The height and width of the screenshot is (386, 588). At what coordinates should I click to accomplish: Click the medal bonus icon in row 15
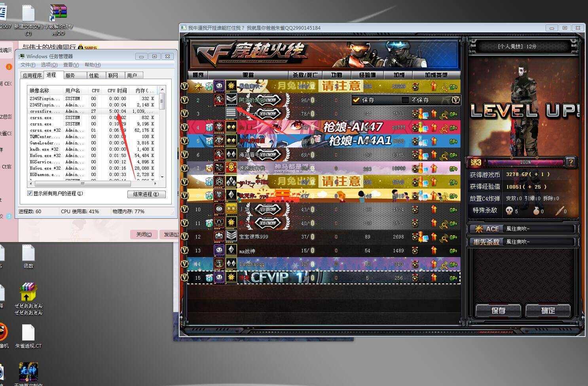point(415,278)
